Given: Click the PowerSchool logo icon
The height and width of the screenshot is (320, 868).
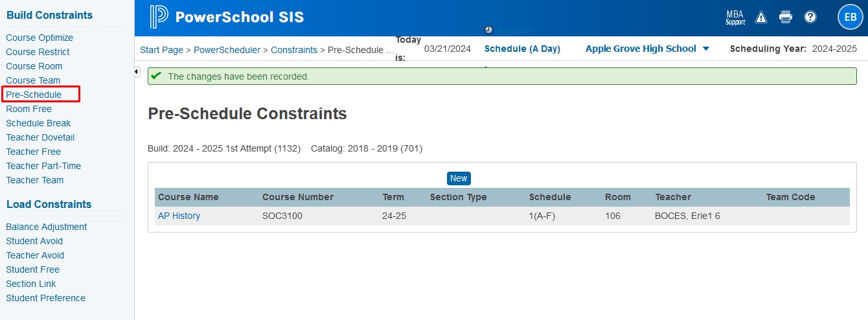Looking at the screenshot, I should coord(159,17).
